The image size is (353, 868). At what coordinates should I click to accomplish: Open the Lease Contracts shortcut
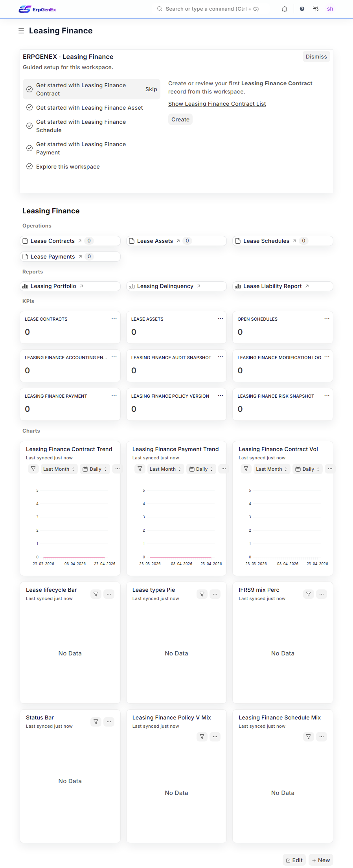tap(70, 241)
